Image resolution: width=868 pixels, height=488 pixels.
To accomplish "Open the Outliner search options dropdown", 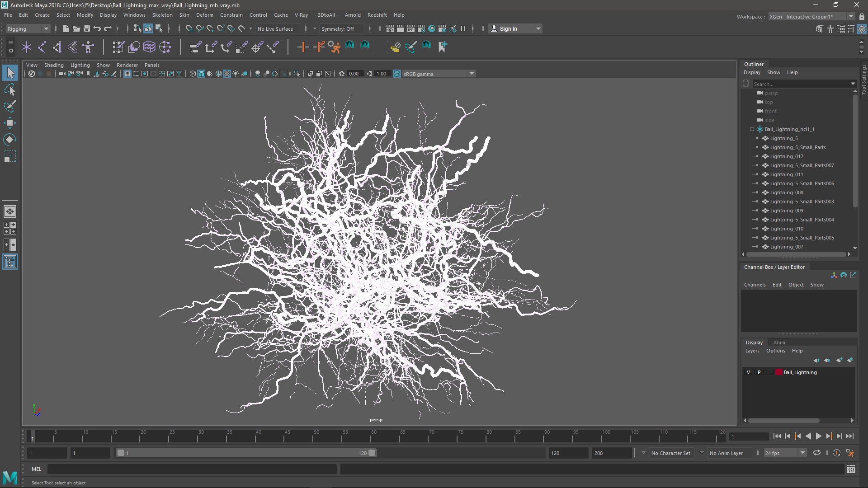I will (853, 84).
